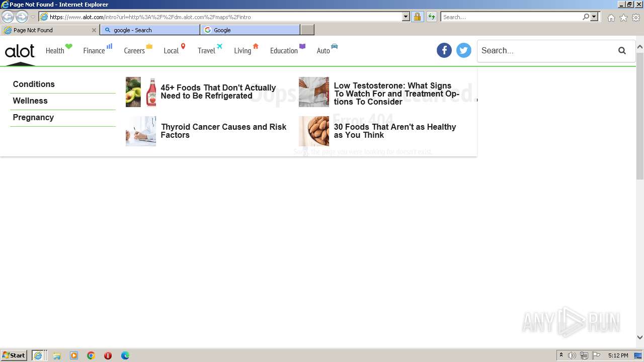This screenshot has height=362, width=644.
Task: Expand the recent pages dropdown arrow
Action: coord(33,17)
